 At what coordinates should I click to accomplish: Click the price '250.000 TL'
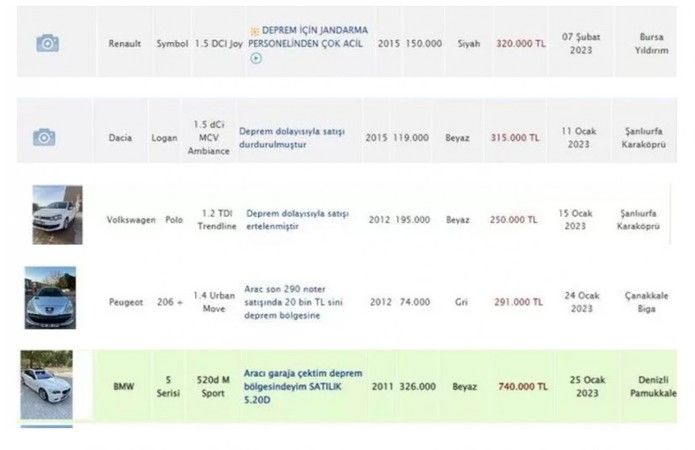tap(513, 220)
